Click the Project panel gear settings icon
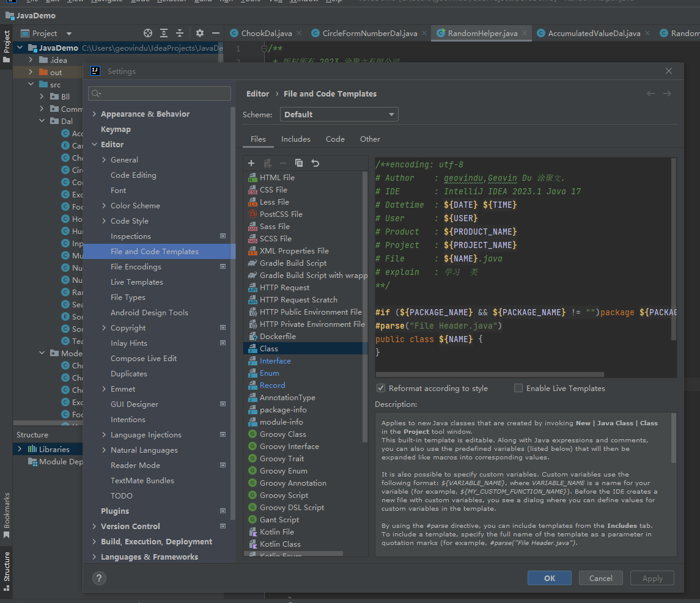The width and height of the screenshot is (700, 603). pyautogui.click(x=200, y=33)
